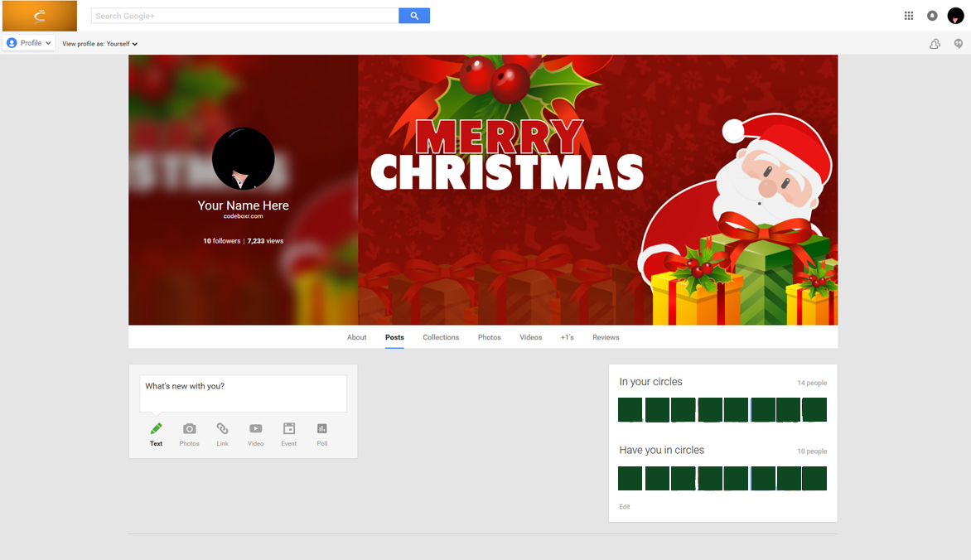Click the blue search magnifier button
The width and height of the screenshot is (971, 560).
[414, 16]
